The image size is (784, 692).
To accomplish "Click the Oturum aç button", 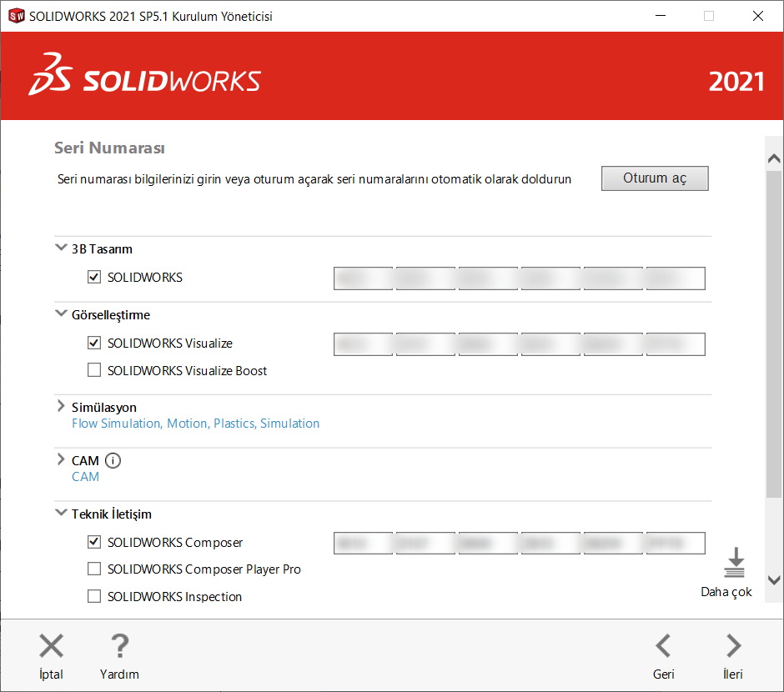I will click(x=655, y=178).
